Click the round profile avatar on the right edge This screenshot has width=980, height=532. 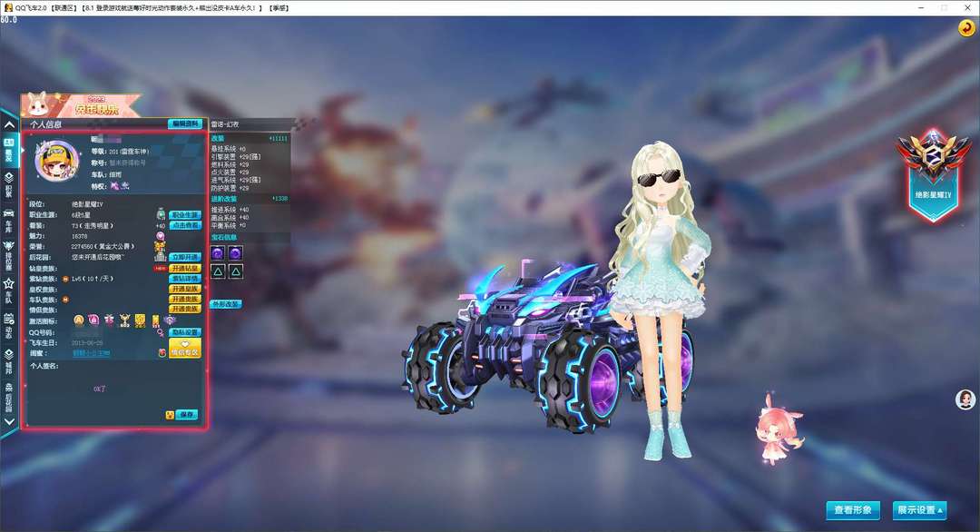pyautogui.click(x=965, y=399)
